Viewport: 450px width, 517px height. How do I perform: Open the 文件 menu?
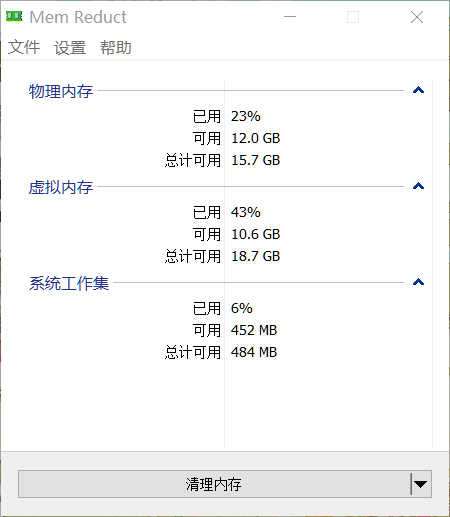(24, 47)
